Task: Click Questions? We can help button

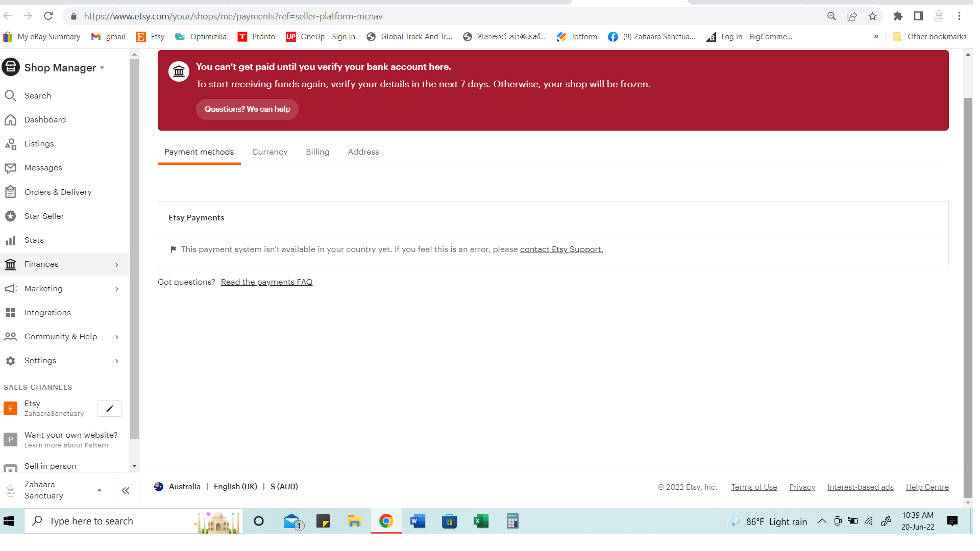Action: [247, 109]
